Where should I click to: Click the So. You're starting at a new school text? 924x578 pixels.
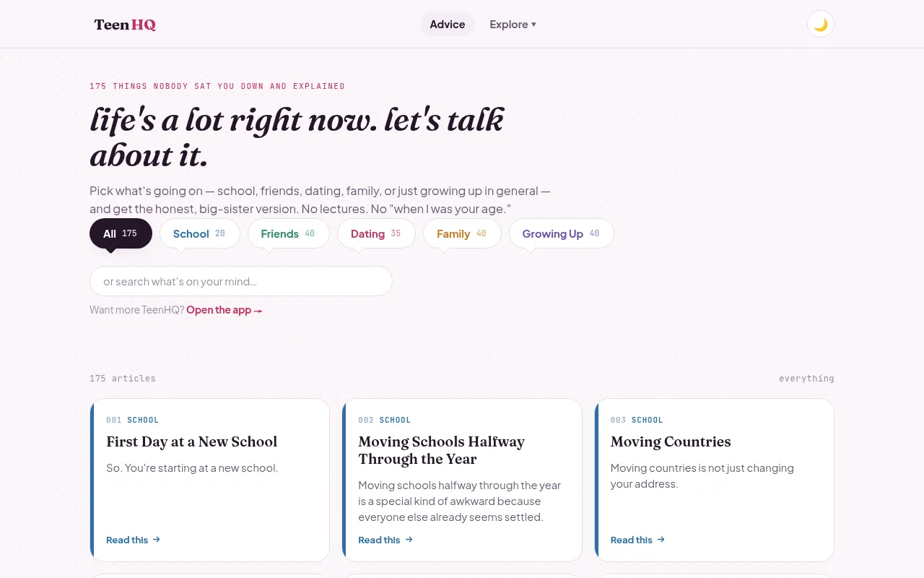click(x=192, y=468)
